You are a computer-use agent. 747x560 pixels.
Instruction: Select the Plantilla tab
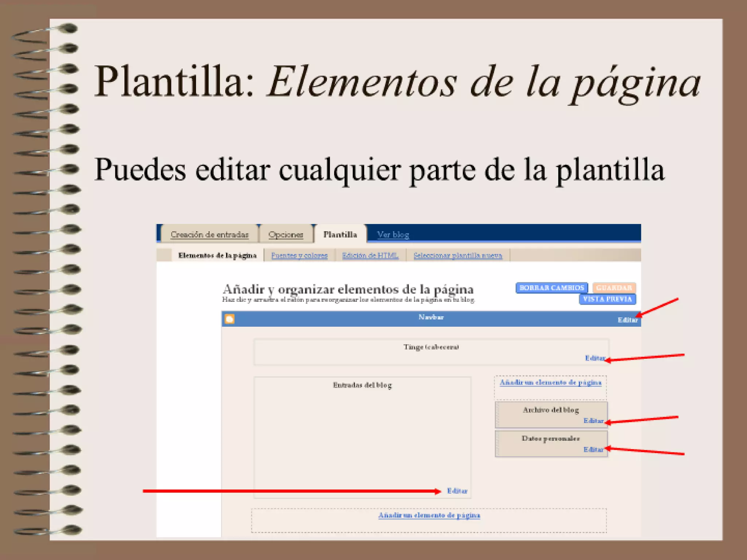point(340,234)
